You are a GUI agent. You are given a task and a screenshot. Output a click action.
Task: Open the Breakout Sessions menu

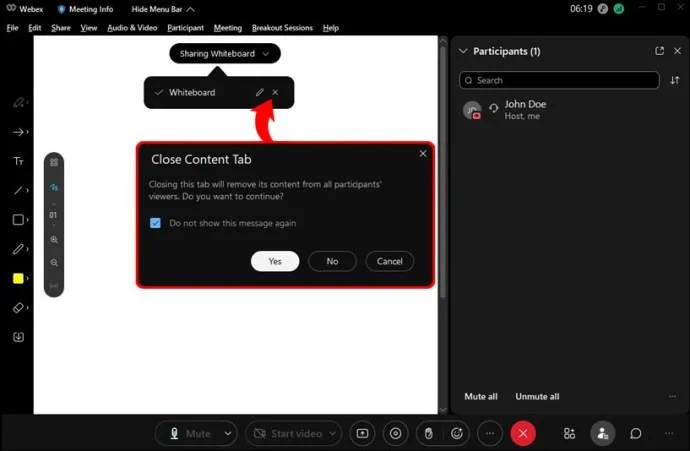282,28
